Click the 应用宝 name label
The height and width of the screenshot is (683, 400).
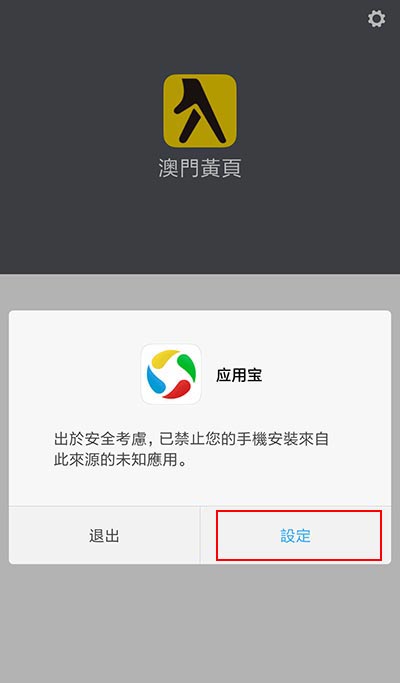[x=239, y=375]
